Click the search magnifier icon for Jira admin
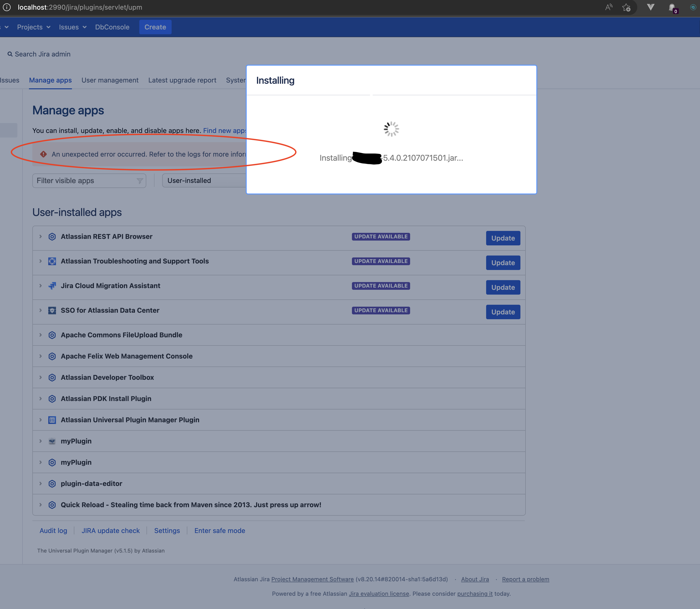The width and height of the screenshot is (700, 609). (10, 54)
